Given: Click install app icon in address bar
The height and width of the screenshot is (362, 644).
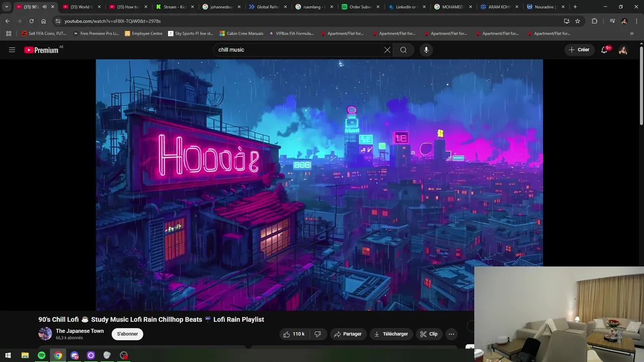Looking at the screenshot, I should 567,21.
